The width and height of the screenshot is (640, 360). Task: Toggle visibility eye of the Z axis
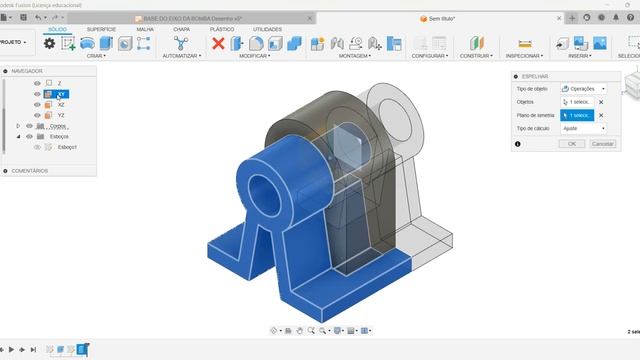coord(37,83)
